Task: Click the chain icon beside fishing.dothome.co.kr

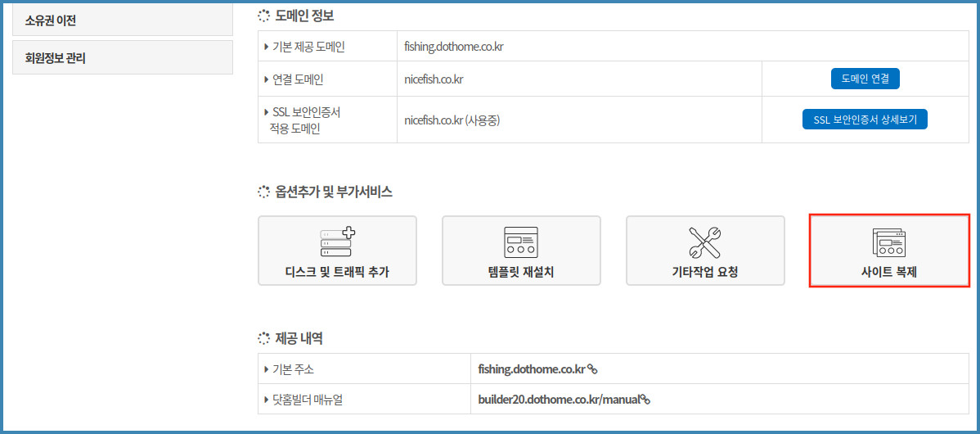Action: pos(592,369)
